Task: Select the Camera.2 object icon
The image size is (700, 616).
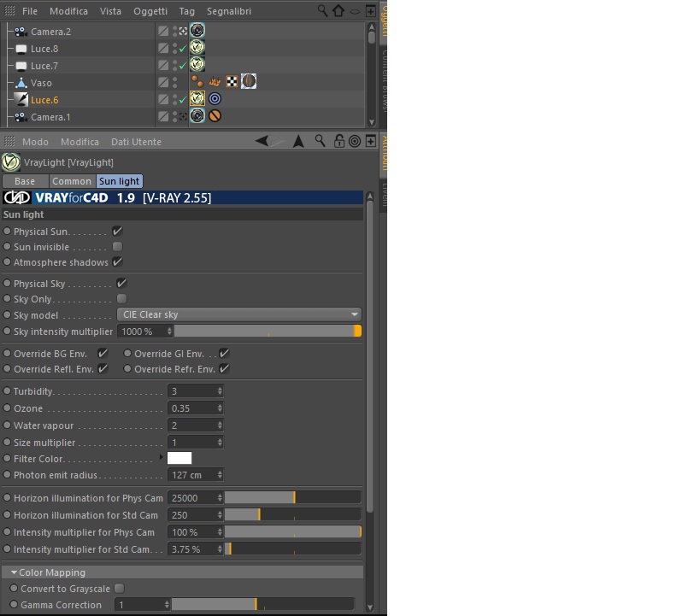Action: coord(21,32)
